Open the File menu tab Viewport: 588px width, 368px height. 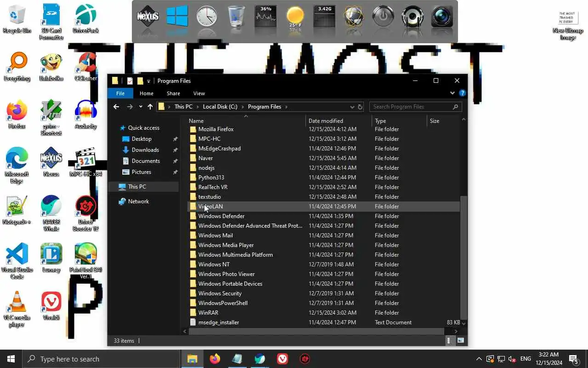(x=120, y=93)
